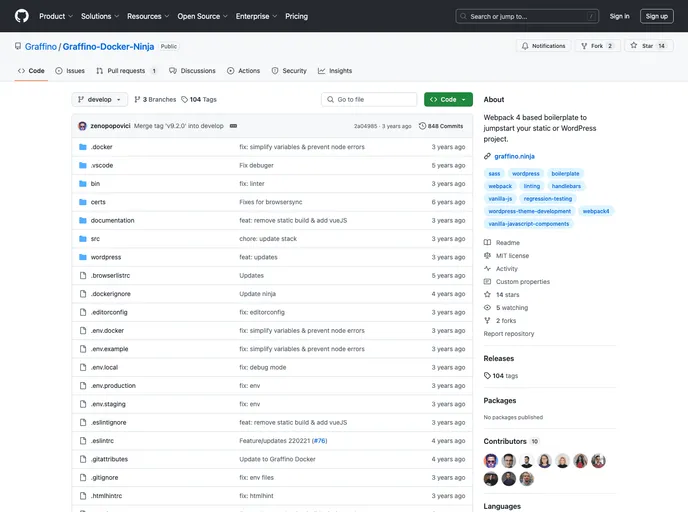The width and height of the screenshot is (688, 512).
Task: Click the tag icon beside 104 tags in Releases
Action: (x=487, y=376)
